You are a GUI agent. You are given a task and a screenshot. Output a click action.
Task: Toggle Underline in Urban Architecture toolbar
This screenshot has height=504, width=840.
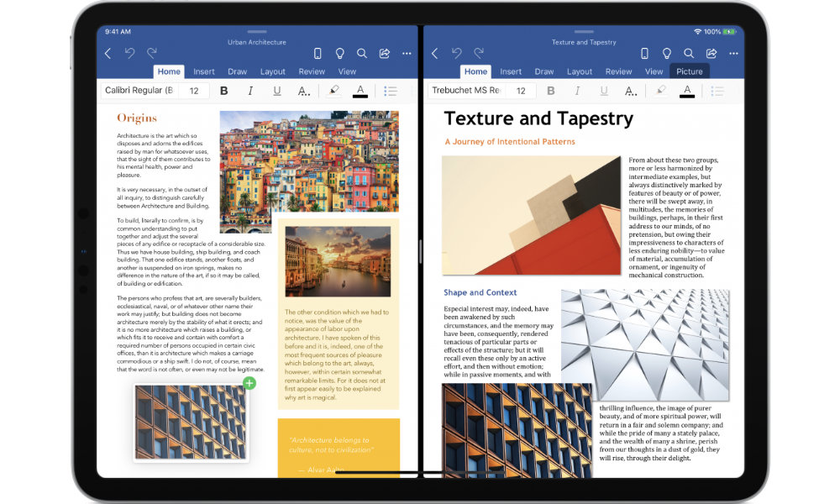point(276,91)
